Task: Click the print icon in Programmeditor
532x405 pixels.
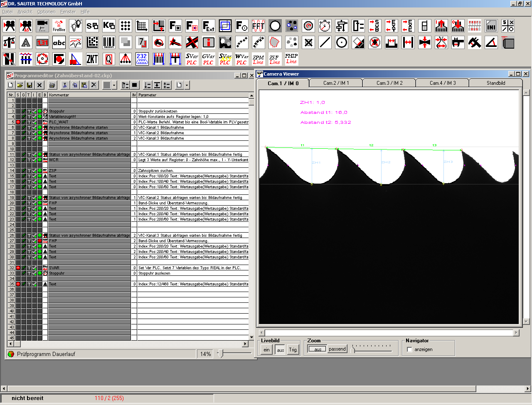Action: (x=52, y=85)
